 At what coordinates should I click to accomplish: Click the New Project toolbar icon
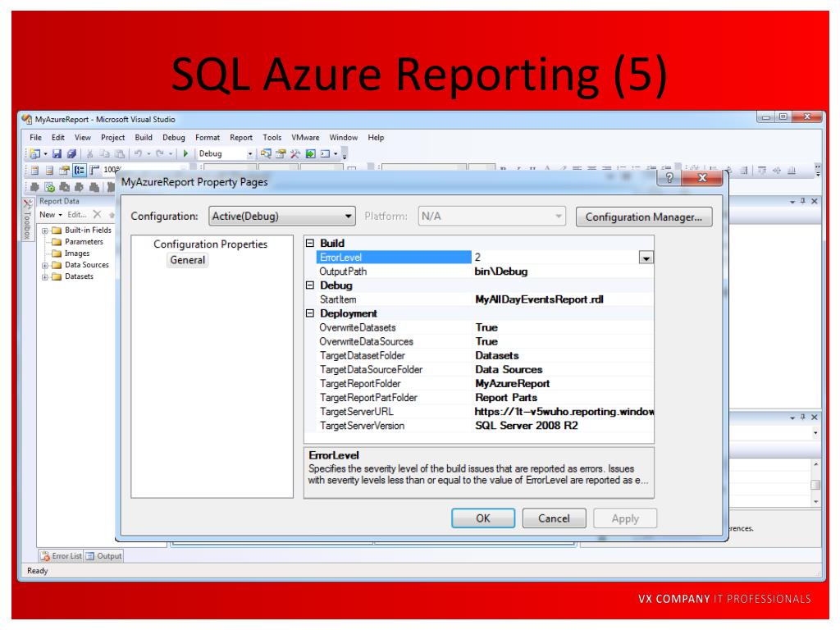(x=35, y=153)
